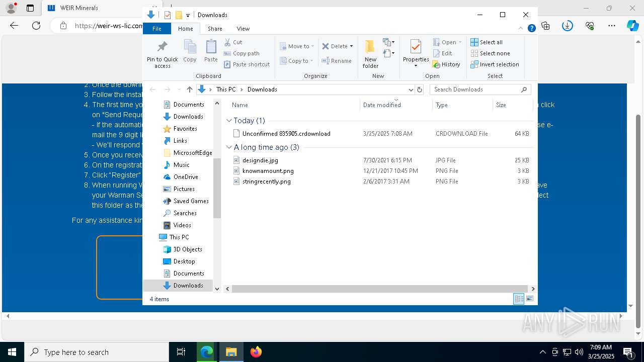This screenshot has height=362, width=644.
Task: Sort by Type column header
Action: pos(462,105)
